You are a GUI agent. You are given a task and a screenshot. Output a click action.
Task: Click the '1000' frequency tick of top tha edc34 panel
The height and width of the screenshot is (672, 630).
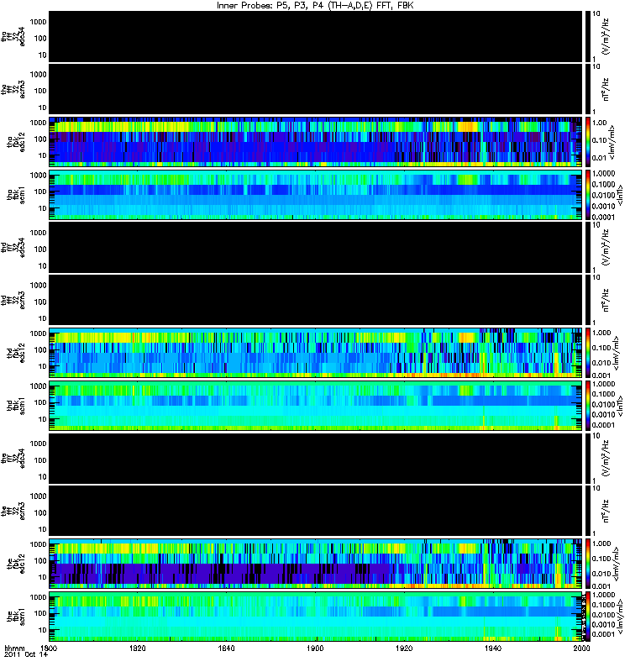(x=38, y=22)
